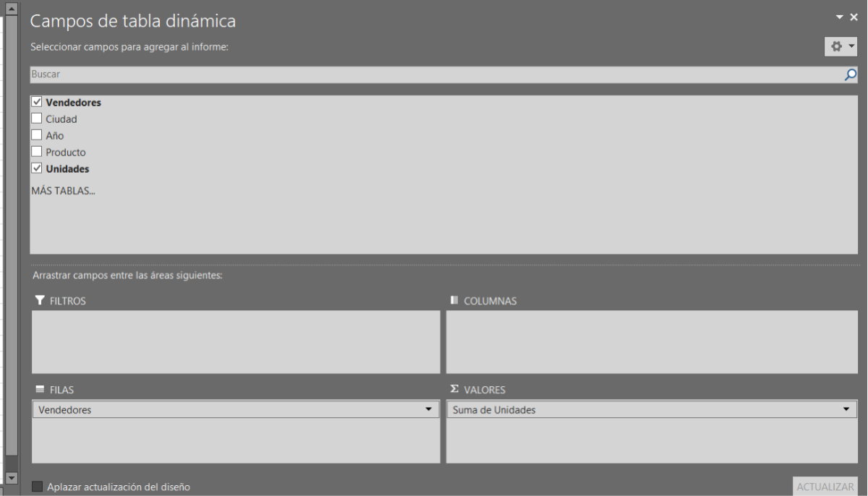Select the Ciudad field name text

point(61,119)
